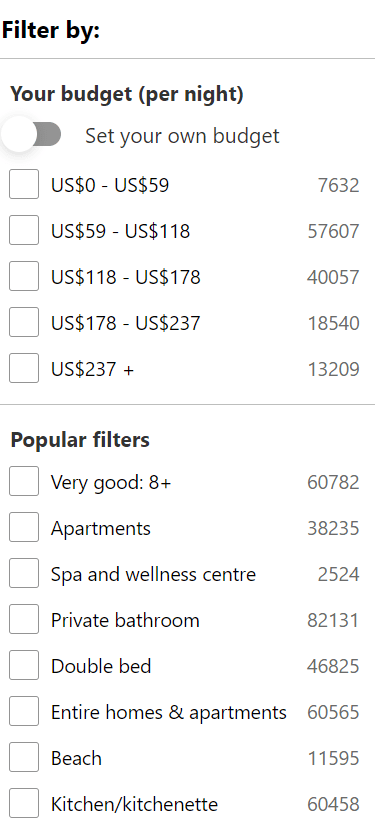Check the Beach filter box
375x835 pixels.
[24, 757]
